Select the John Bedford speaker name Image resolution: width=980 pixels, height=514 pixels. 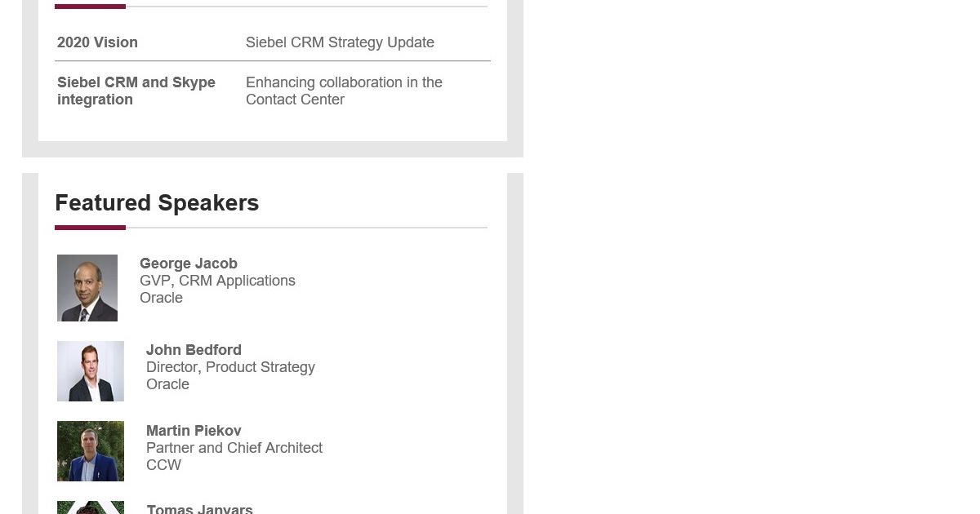(x=194, y=350)
